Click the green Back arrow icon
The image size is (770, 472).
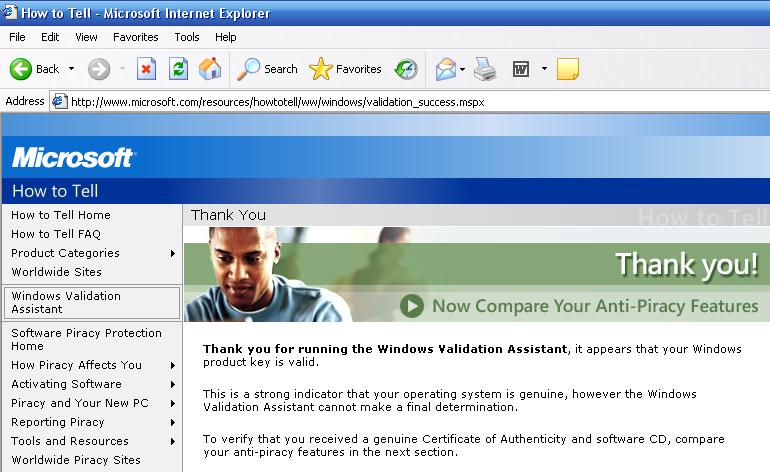click(21, 69)
